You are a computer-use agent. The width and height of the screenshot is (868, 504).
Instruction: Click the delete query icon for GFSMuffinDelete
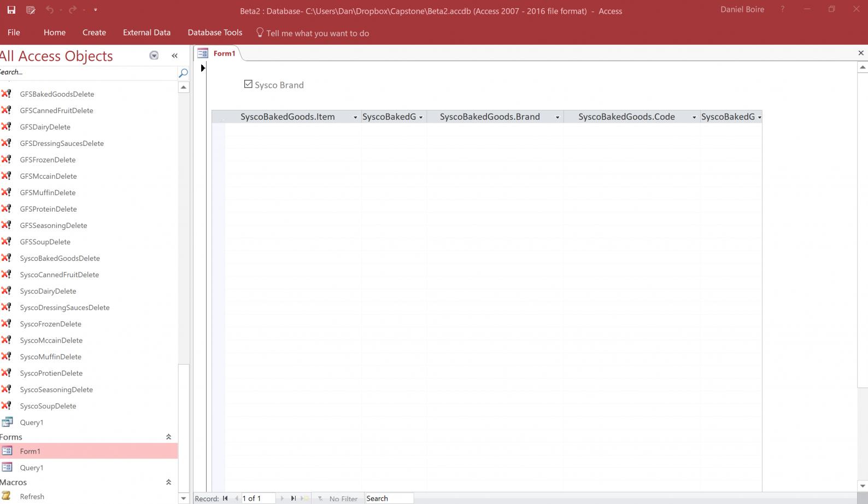(x=7, y=192)
